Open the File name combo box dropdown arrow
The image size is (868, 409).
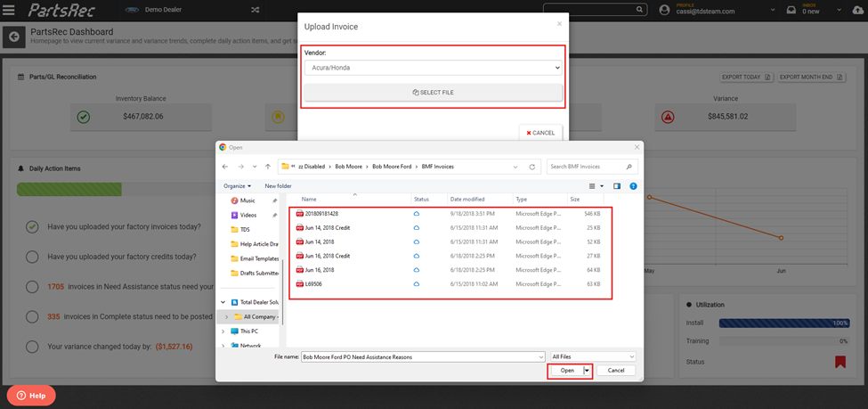(x=541, y=357)
